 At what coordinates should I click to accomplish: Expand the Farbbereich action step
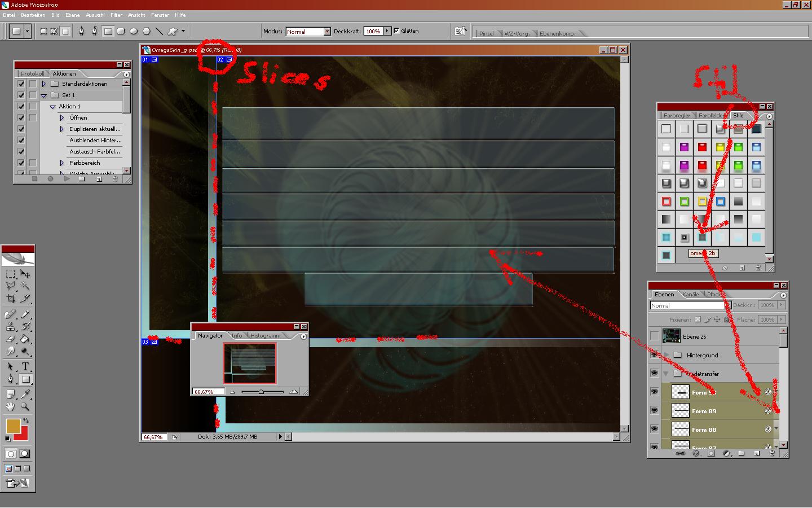[x=62, y=163]
